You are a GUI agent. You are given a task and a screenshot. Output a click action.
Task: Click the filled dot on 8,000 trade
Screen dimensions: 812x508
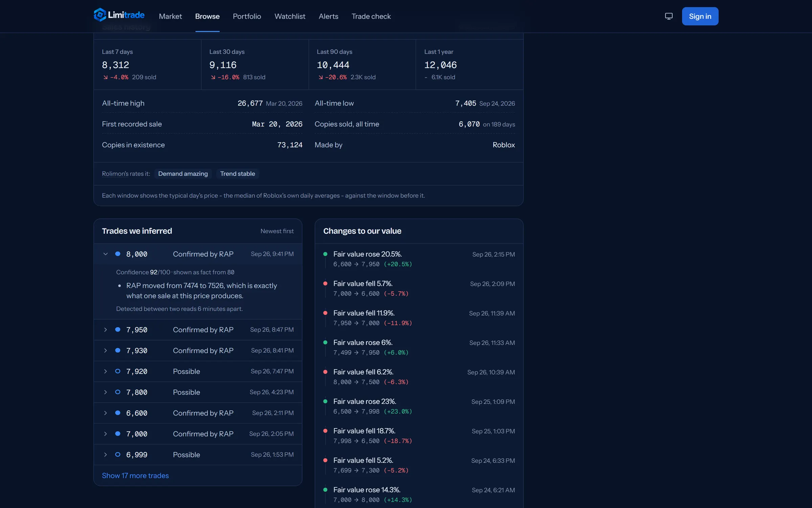coord(118,254)
